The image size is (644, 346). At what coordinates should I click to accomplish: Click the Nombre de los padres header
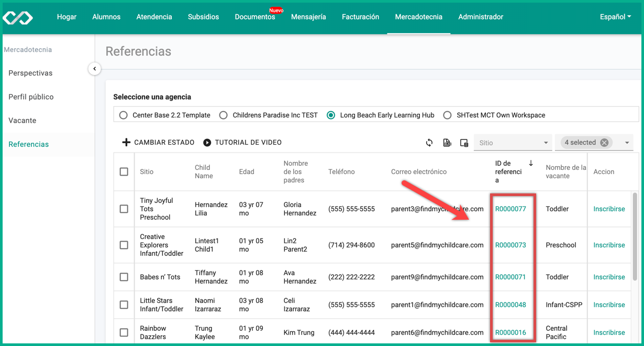296,171
